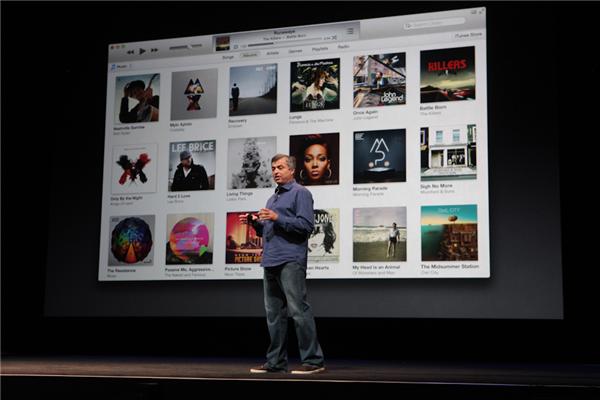Open the Lungs album cover
600x400 pixels.
click(x=315, y=85)
